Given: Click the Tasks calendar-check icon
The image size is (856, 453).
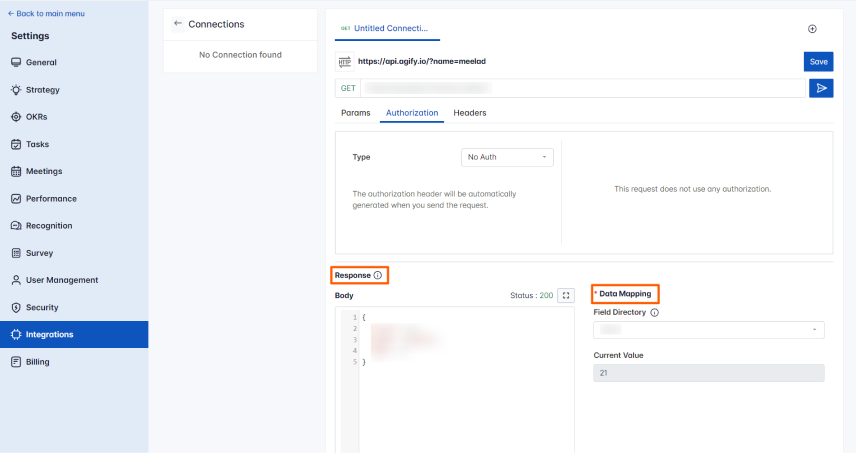Looking at the screenshot, I should pos(16,144).
